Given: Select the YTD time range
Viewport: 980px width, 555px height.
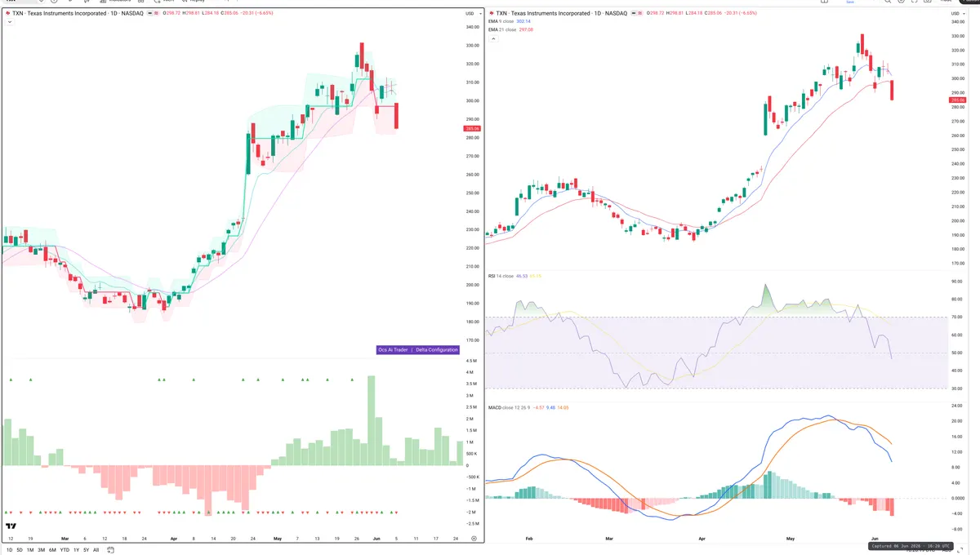Looking at the screenshot, I should click(65, 550).
